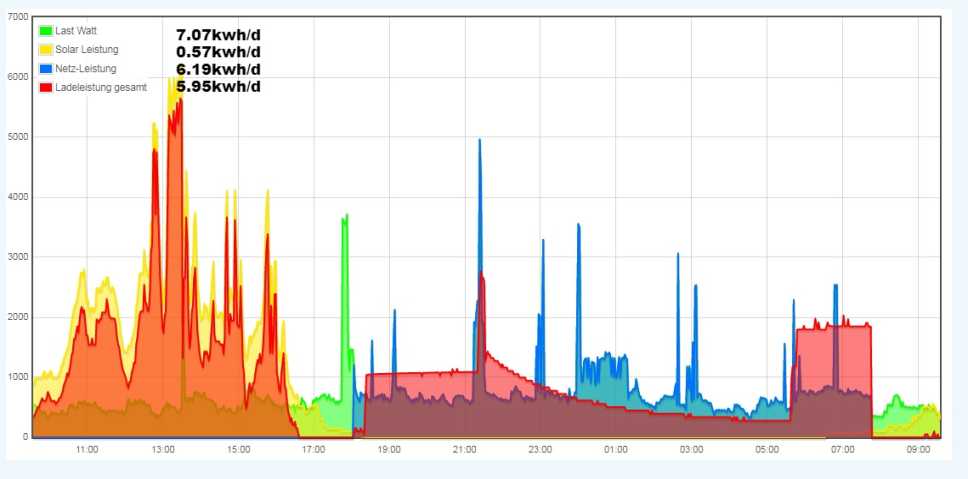Hide the Solar Leistung series via its label
Viewport: 968px width, 479px height.
[x=87, y=50]
